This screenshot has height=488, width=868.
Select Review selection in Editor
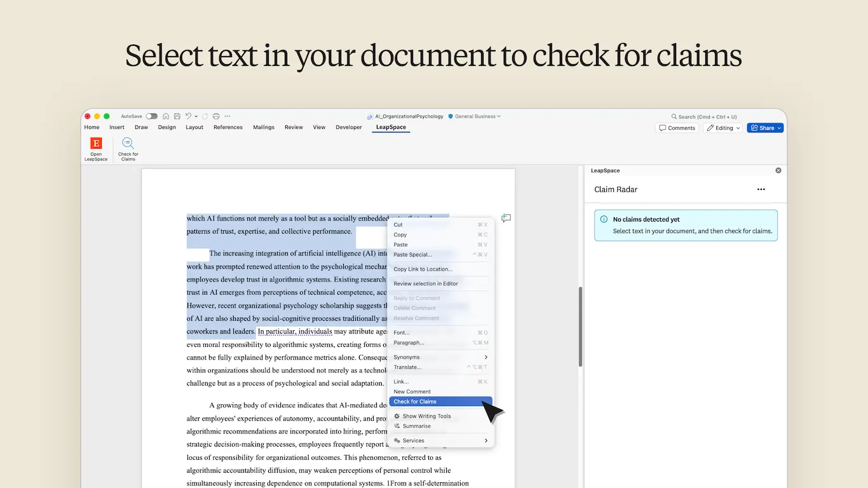pos(441,284)
